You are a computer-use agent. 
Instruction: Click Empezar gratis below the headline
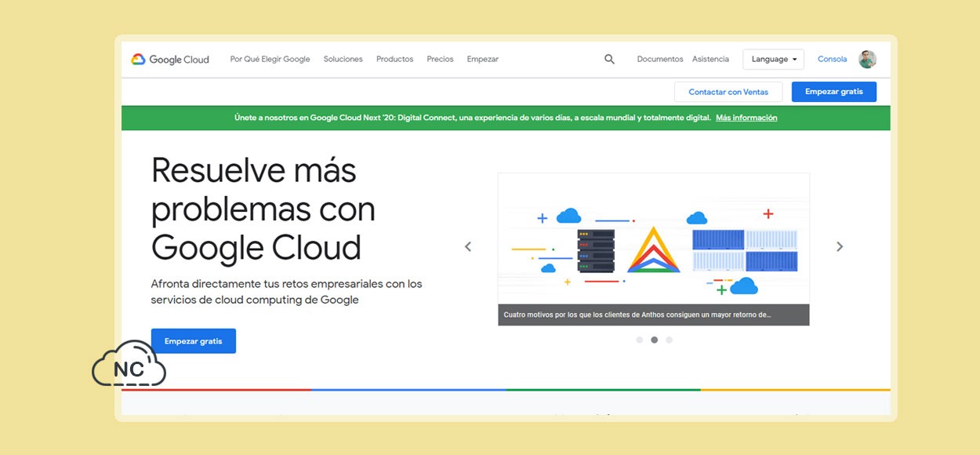[x=194, y=341]
